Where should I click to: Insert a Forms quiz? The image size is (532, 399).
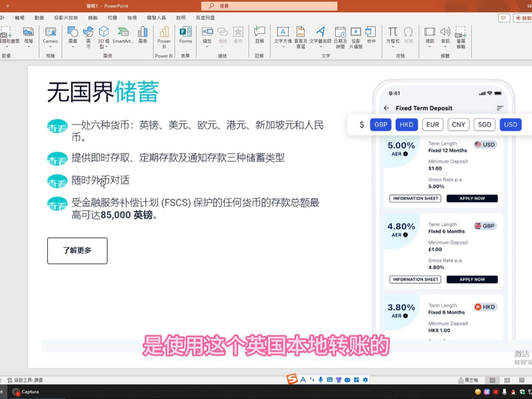[186, 35]
